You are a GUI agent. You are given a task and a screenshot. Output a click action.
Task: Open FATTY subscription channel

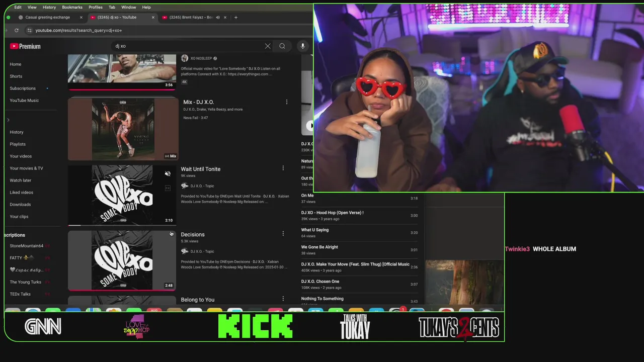[22, 258]
